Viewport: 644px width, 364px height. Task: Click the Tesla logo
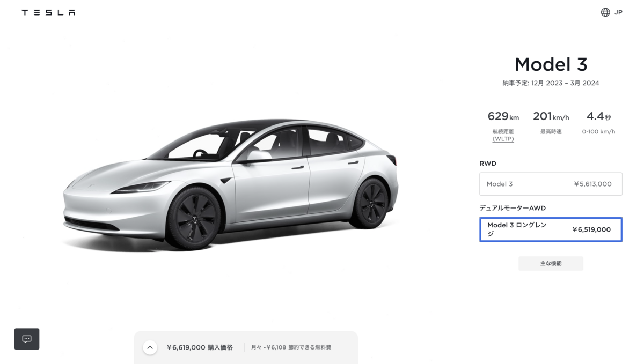pyautogui.click(x=48, y=12)
